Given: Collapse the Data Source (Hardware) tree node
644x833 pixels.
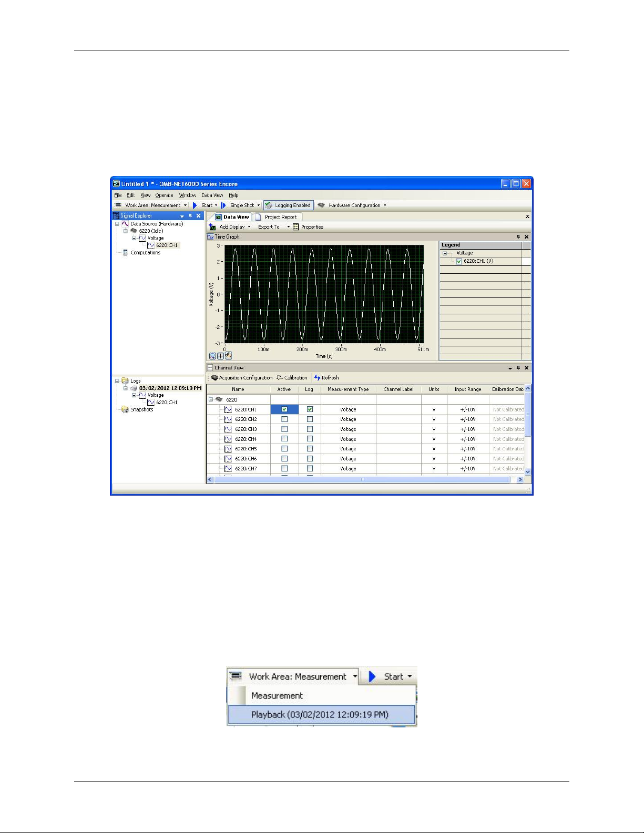Looking at the screenshot, I should click(x=117, y=223).
